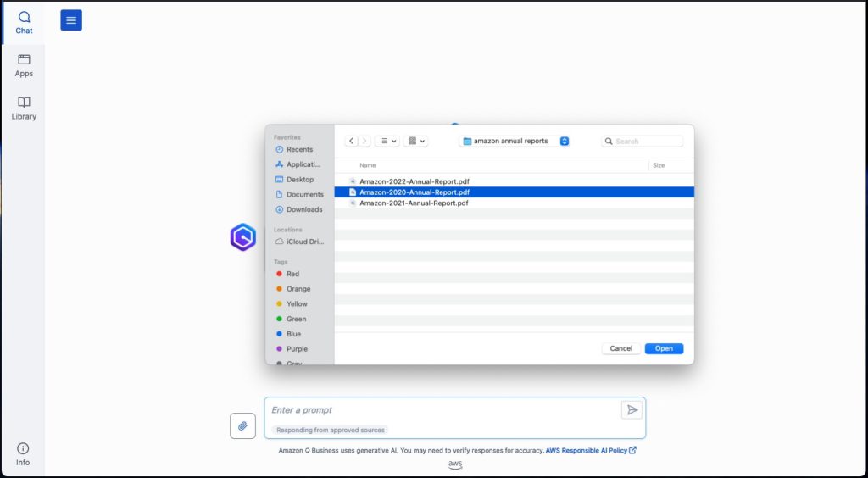
Task: Select Amazon-2021-Annual-Report.pdf file
Action: pos(515,203)
